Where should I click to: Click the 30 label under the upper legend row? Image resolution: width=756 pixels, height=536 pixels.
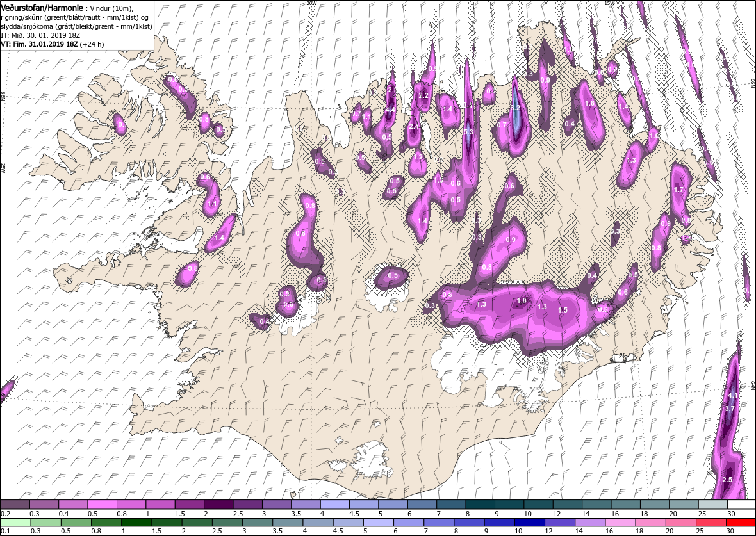pyautogui.click(x=732, y=514)
